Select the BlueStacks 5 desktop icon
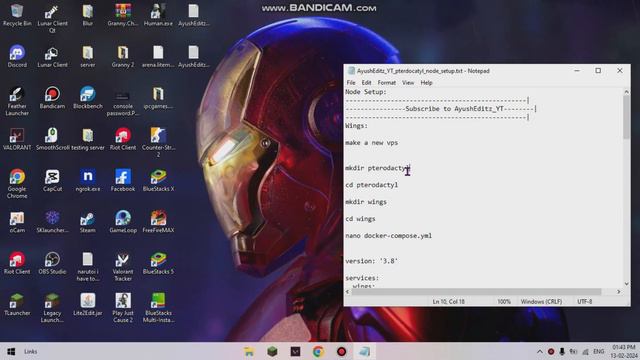This screenshot has width=640, height=360. 158,263
